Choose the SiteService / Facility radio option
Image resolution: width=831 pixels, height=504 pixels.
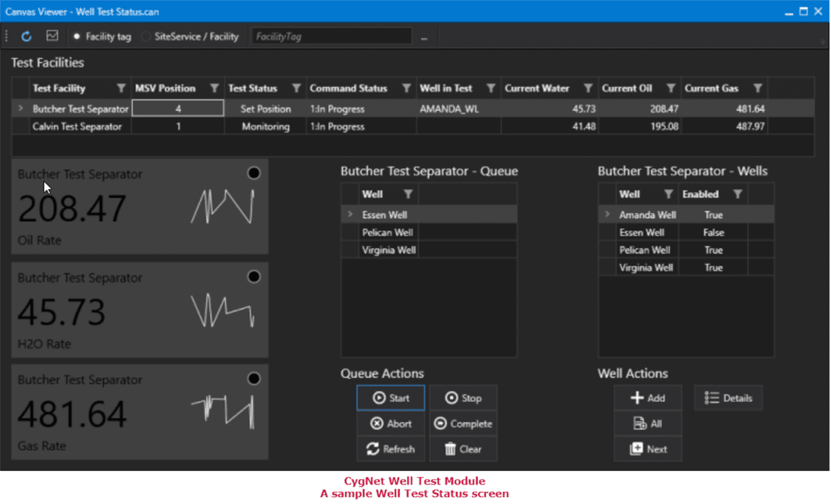click(x=145, y=36)
